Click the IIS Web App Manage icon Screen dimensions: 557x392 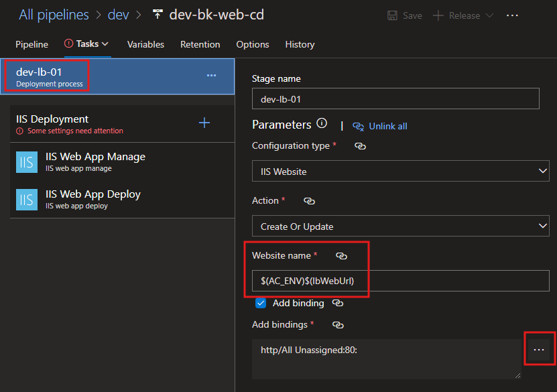(x=27, y=162)
